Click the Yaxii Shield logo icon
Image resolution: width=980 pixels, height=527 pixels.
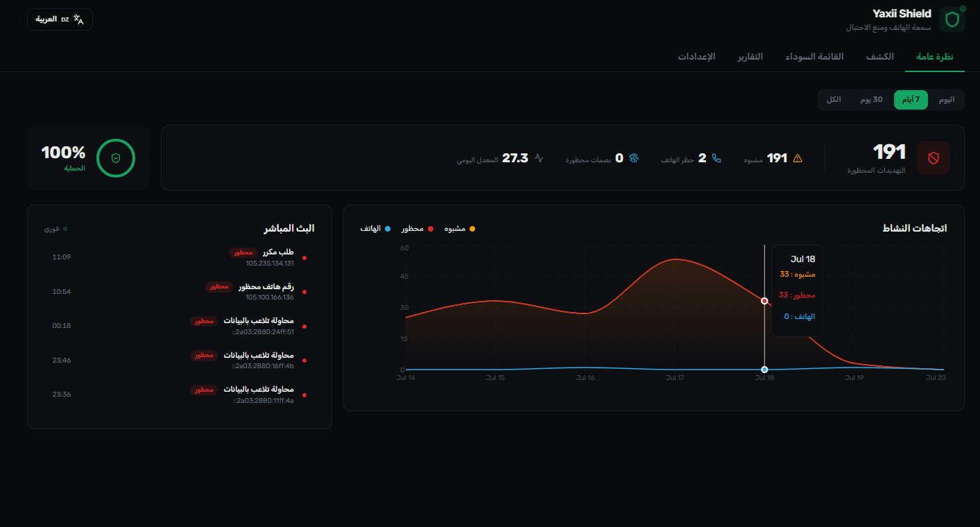point(952,19)
